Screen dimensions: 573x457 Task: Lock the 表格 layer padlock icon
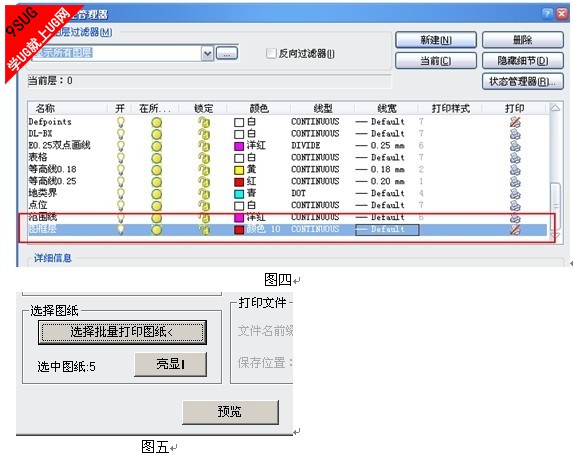click(x=204, y=158)
